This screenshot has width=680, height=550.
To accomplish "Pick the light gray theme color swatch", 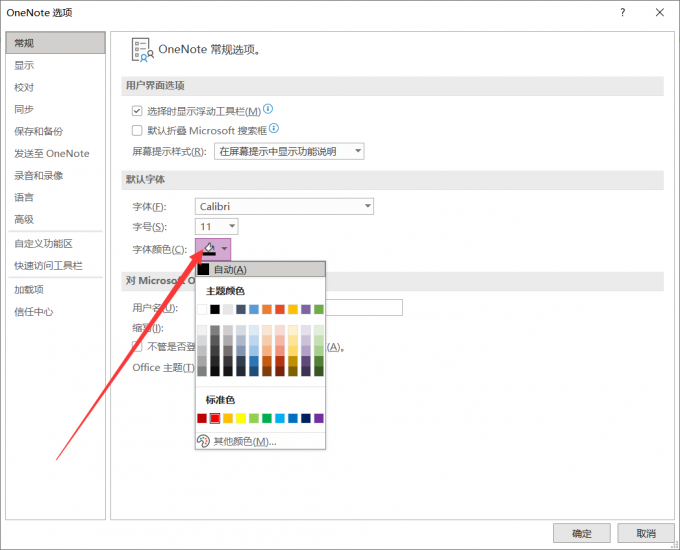I will (x=228, y=309).
